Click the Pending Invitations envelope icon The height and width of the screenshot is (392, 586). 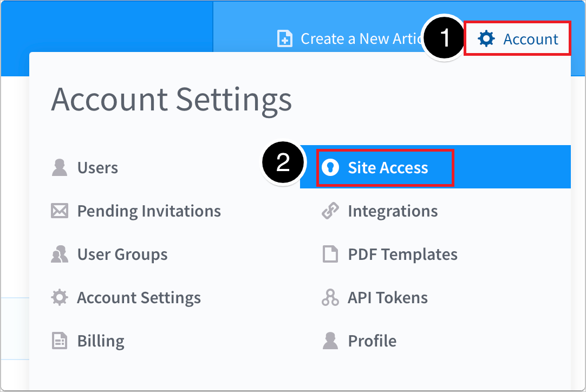coord(60,211)
